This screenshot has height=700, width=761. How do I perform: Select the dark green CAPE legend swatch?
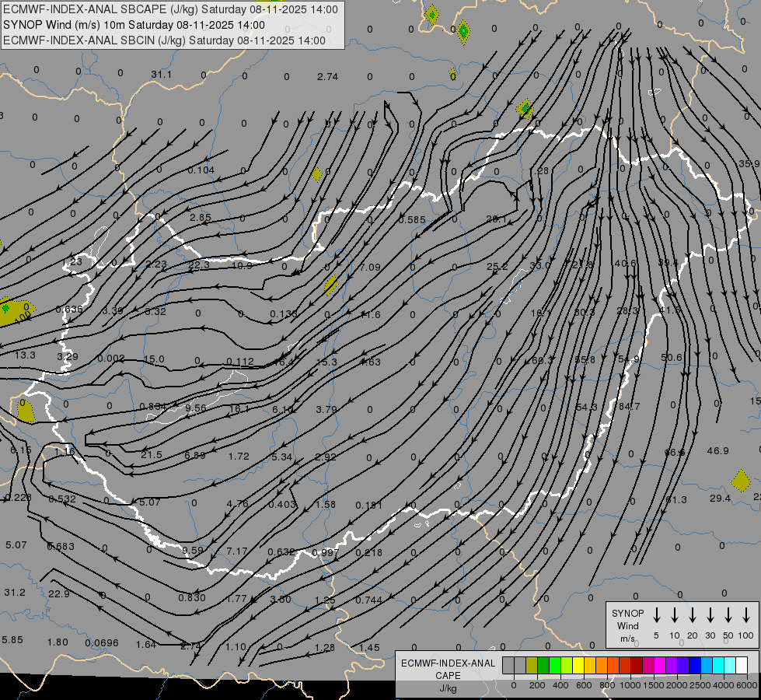coord(543,666)
